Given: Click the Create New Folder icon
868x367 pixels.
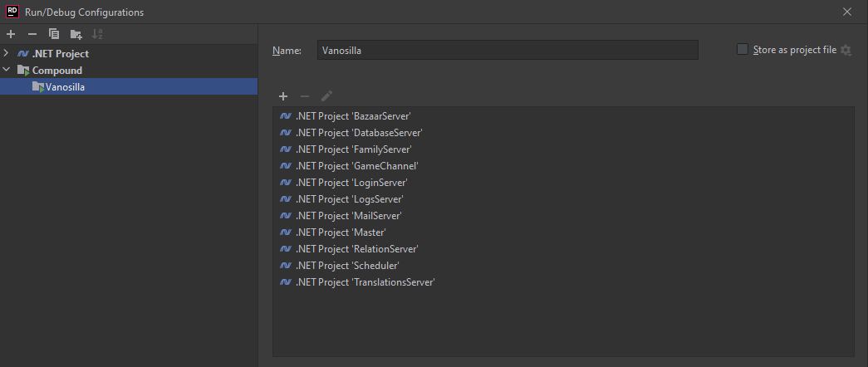Looking at the screenshot, I should pos(76,34).
